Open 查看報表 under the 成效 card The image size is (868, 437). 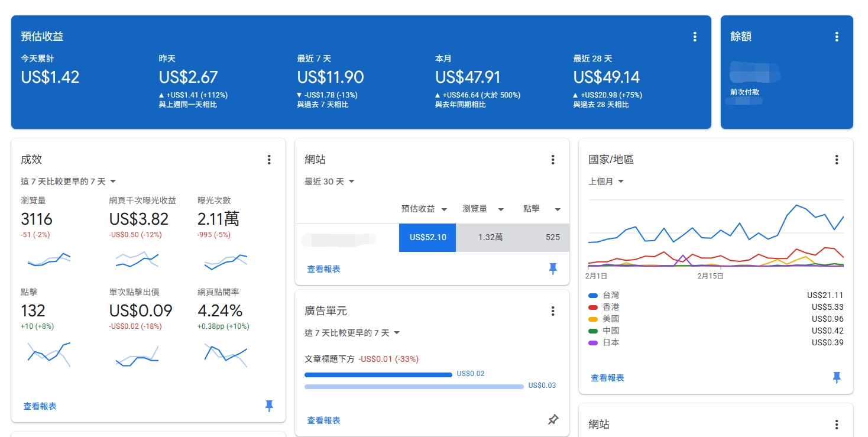[39, 406]
